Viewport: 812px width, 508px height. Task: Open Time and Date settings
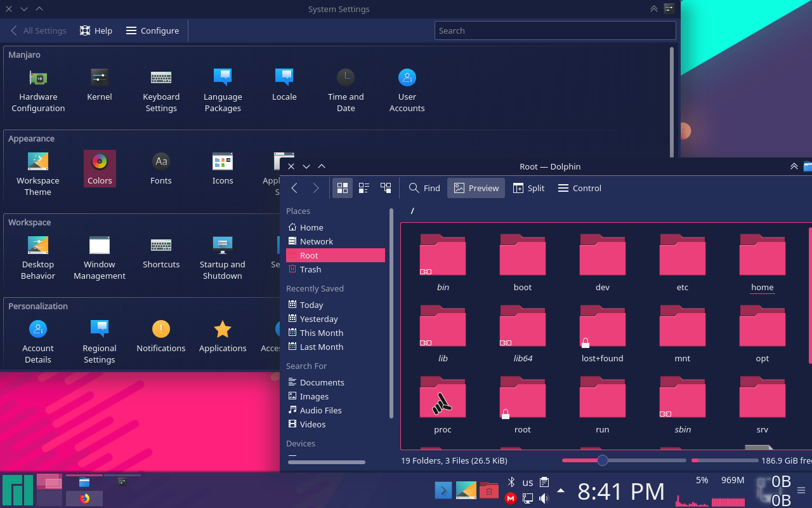click(x=346, y=91)
